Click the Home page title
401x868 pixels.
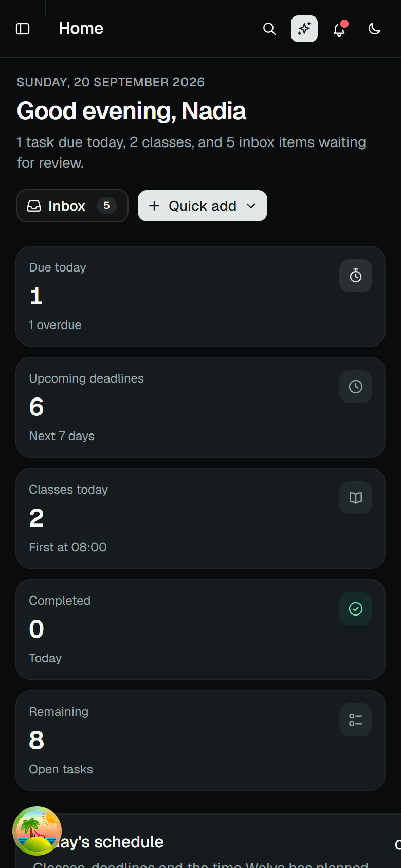(81, 29)
